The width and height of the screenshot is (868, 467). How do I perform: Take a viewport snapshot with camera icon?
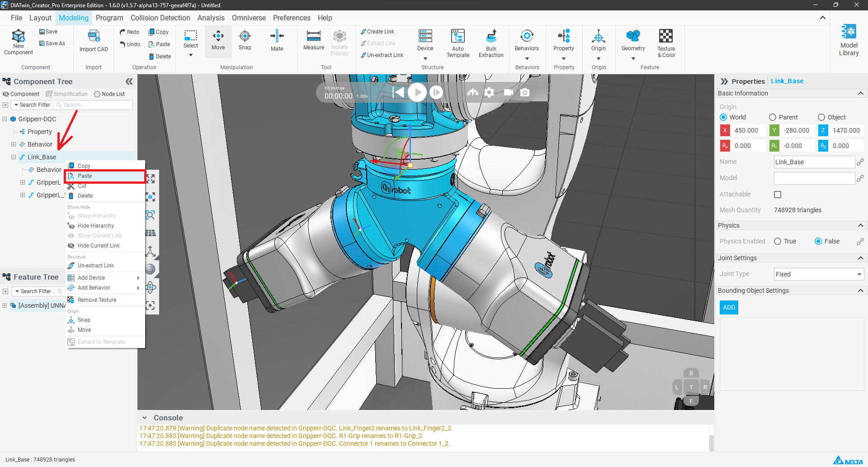click(525, 92)
